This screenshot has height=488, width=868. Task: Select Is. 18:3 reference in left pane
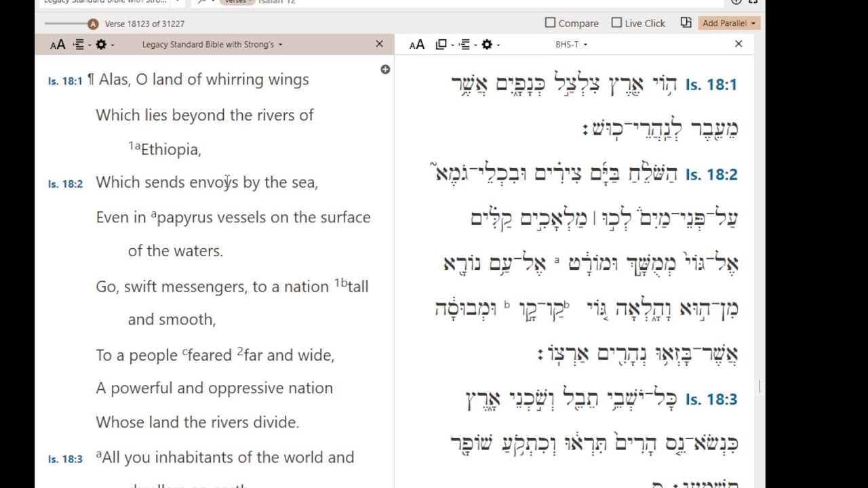(65, 459)
